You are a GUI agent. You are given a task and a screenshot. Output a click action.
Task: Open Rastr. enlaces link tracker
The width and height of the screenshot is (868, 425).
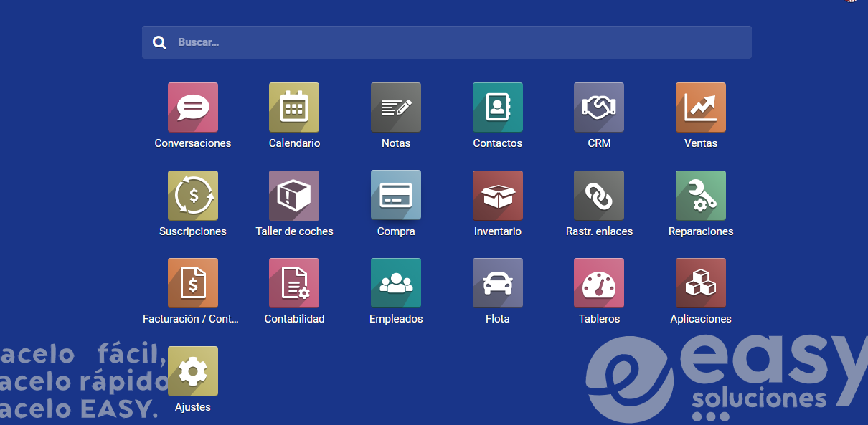(599, 196)
